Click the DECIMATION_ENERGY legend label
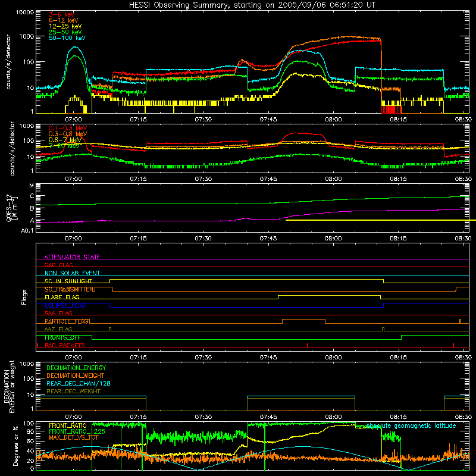The width and height of the screenshot is (476, 476). (x=76, y=368)
